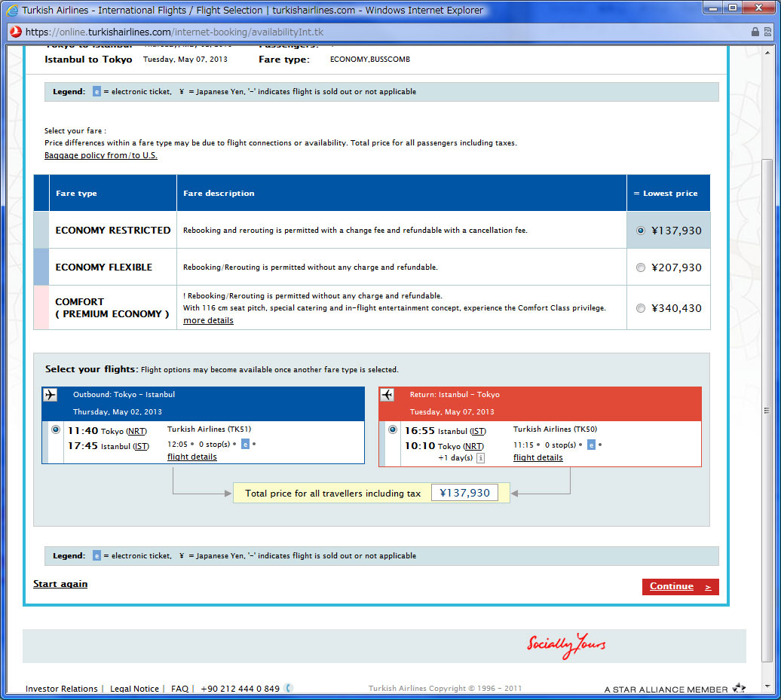This screenshot has height=700, width=781.
Task: Click the phone icon beside the phone number
Action: tap(288, 688)
